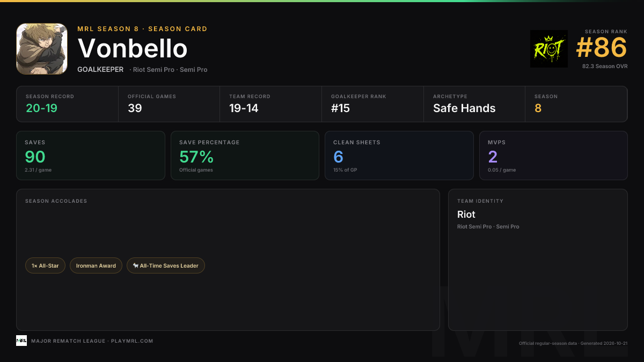Click the 1× All-Star accolade badge

(x=46, y=265)
